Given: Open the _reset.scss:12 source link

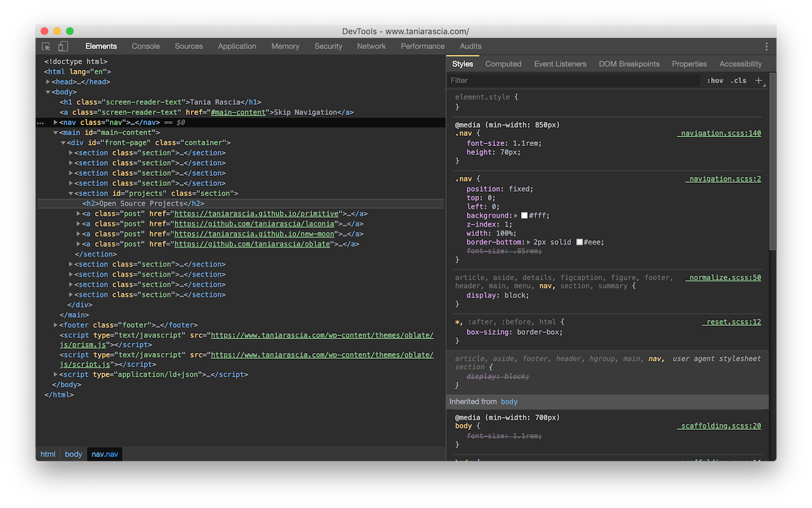Looking at the screenshot, I should pyautogui.click(x=731, y=322).
